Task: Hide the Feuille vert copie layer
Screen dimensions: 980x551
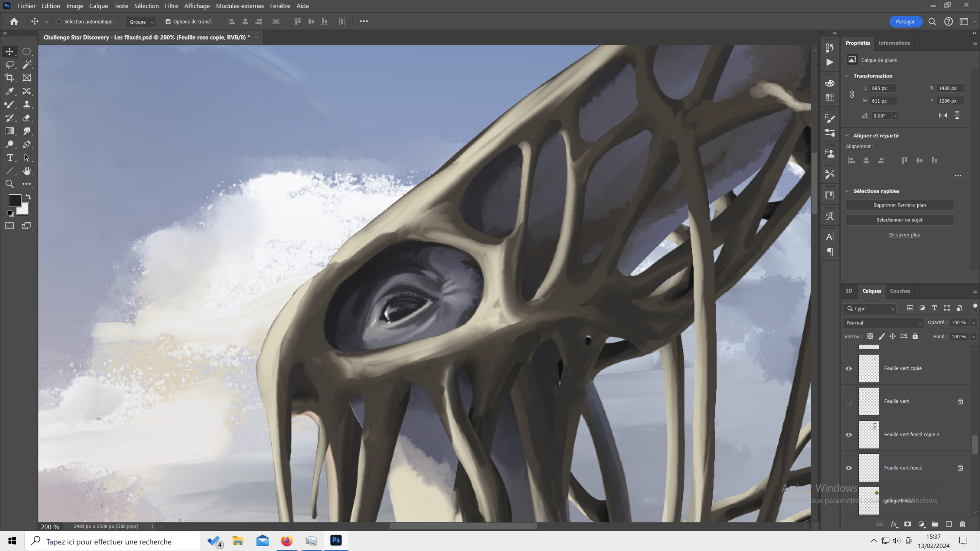Action: click(x=849, y=368)
